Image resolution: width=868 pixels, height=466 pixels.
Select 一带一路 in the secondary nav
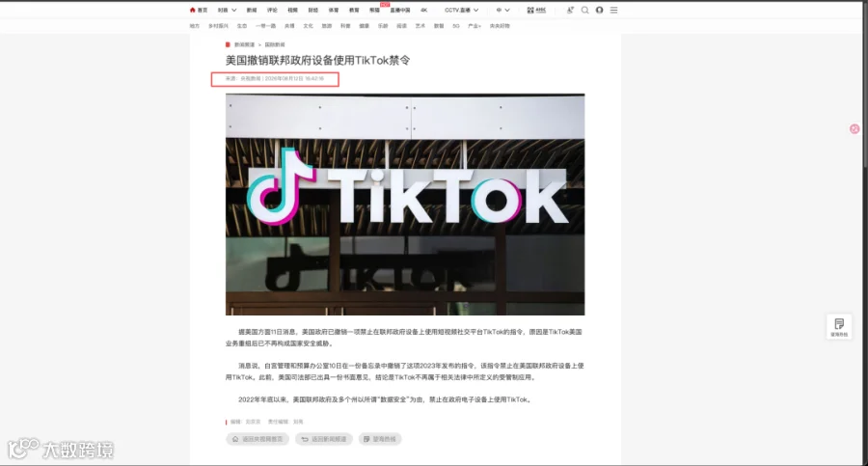[266, 26]
